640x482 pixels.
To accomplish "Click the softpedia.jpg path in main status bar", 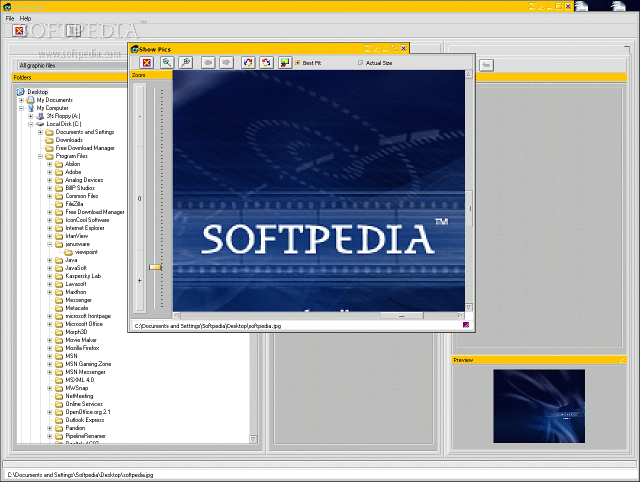I will [x=80, y=475].
